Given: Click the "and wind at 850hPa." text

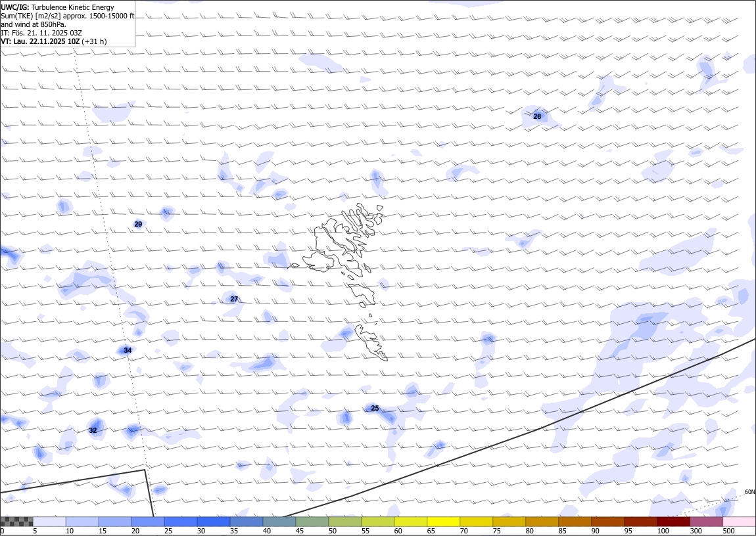Looking at the screenshot, I should [34, 24].
